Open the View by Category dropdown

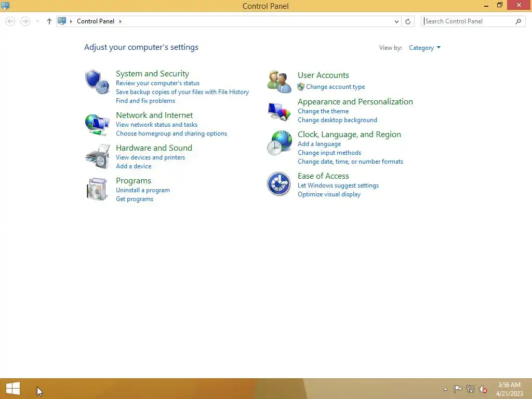[425, 48]
